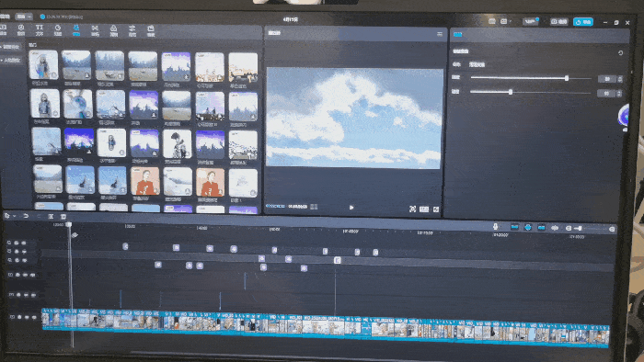Click the upper slider in effect properties panel

(x=531, y=78)
